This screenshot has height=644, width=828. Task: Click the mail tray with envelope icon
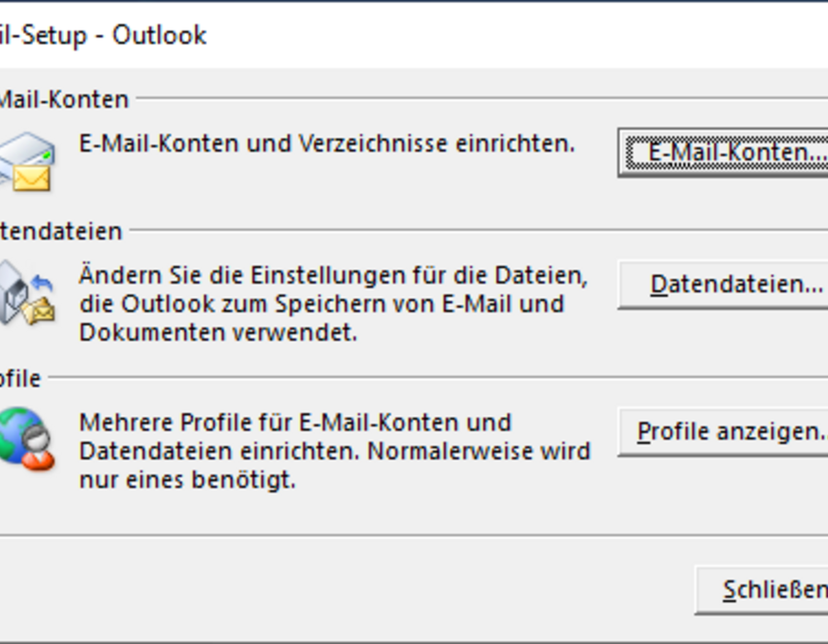pos(27,162)
